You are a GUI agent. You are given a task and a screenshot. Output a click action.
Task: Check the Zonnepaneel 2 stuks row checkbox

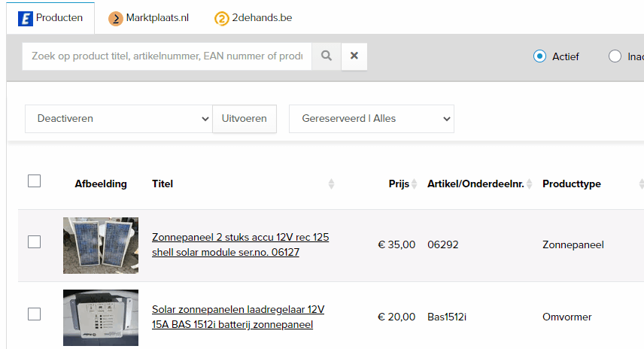[34, 241]
